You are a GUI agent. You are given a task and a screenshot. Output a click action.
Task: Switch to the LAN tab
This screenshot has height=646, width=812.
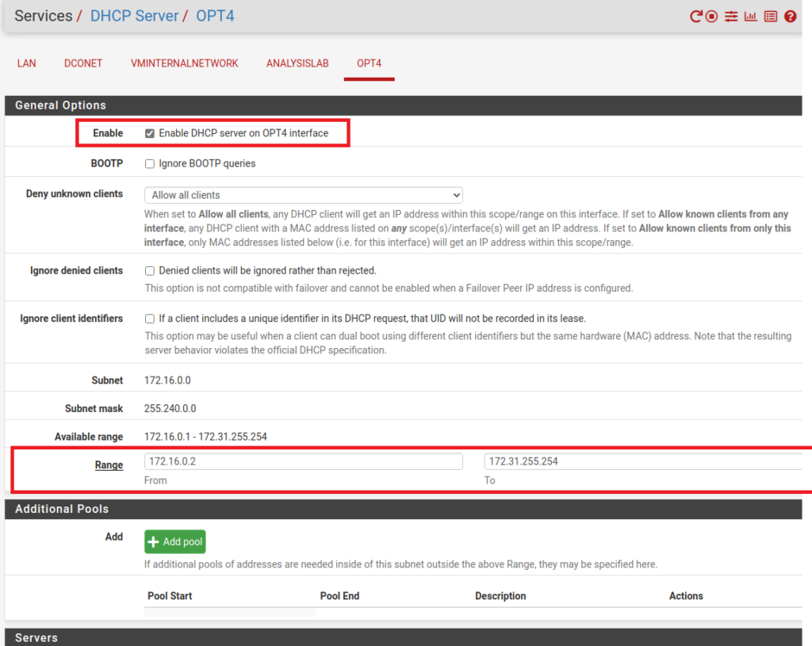pos(26,63)
